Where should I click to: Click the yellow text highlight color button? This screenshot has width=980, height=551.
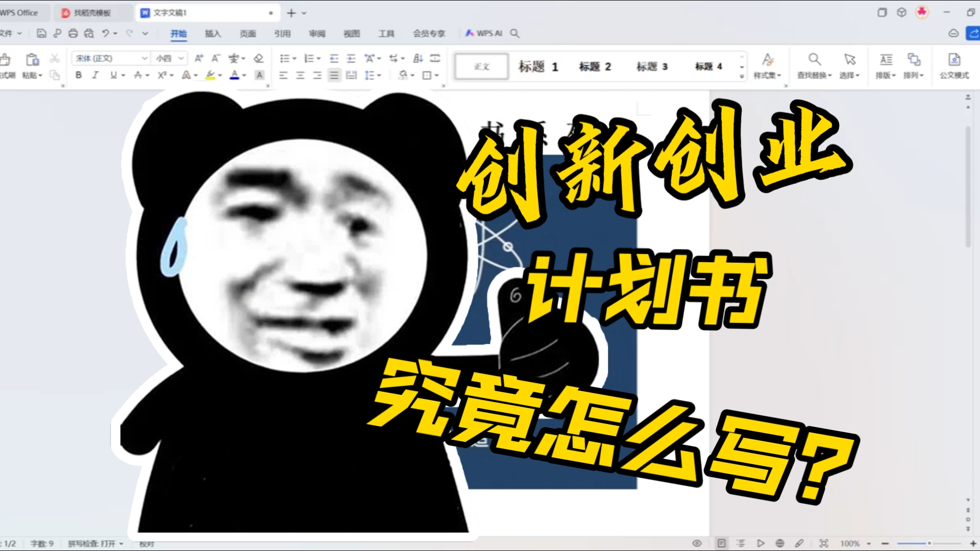point(210,76)
